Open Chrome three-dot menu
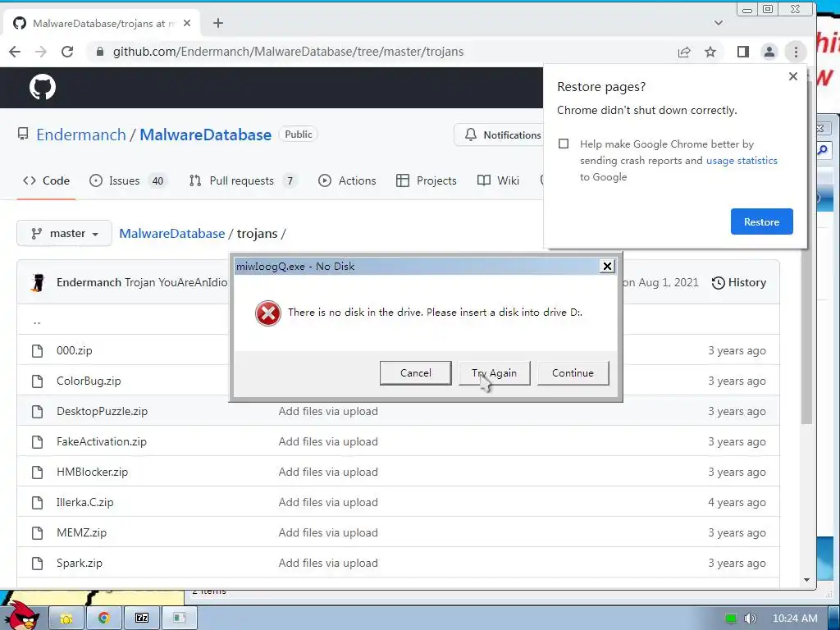Image resolution: width=840 pixels, height=630 pixels. 796,52
